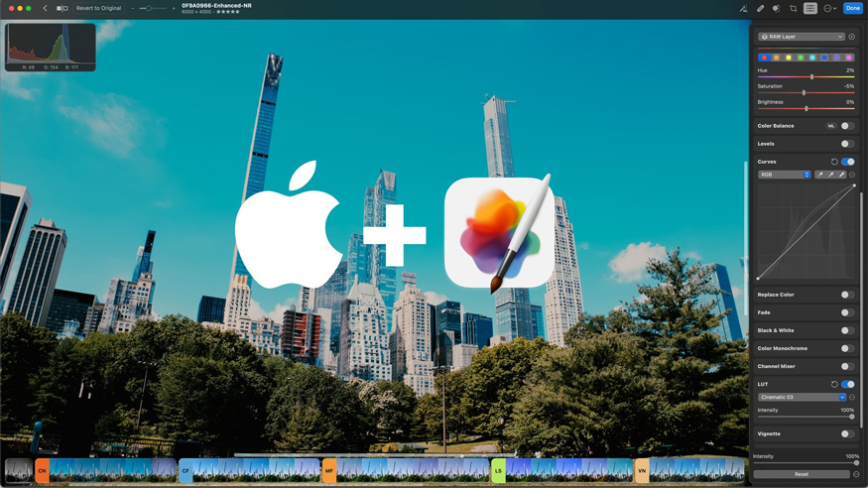Click the histogram overlay
This screenshot has height=488, width=868.
click(51, 47)
